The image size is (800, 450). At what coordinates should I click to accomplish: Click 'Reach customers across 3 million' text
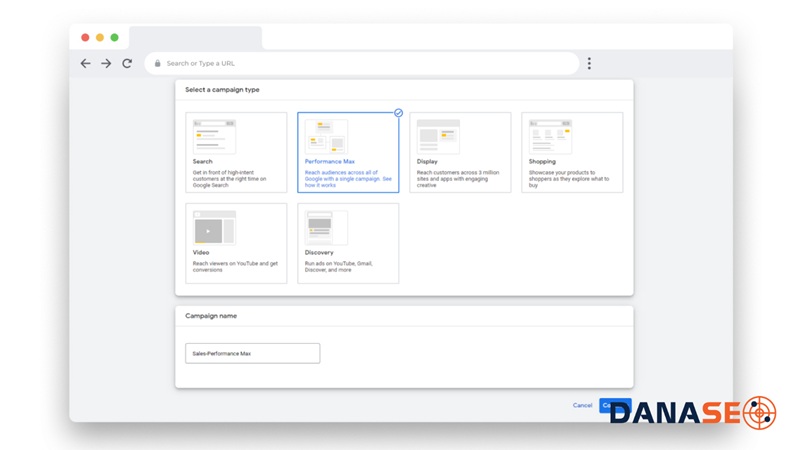coord(458,179)
